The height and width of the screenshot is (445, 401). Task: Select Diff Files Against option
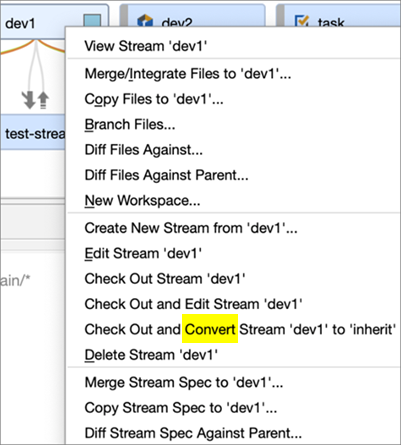click(x=233, y=150)
